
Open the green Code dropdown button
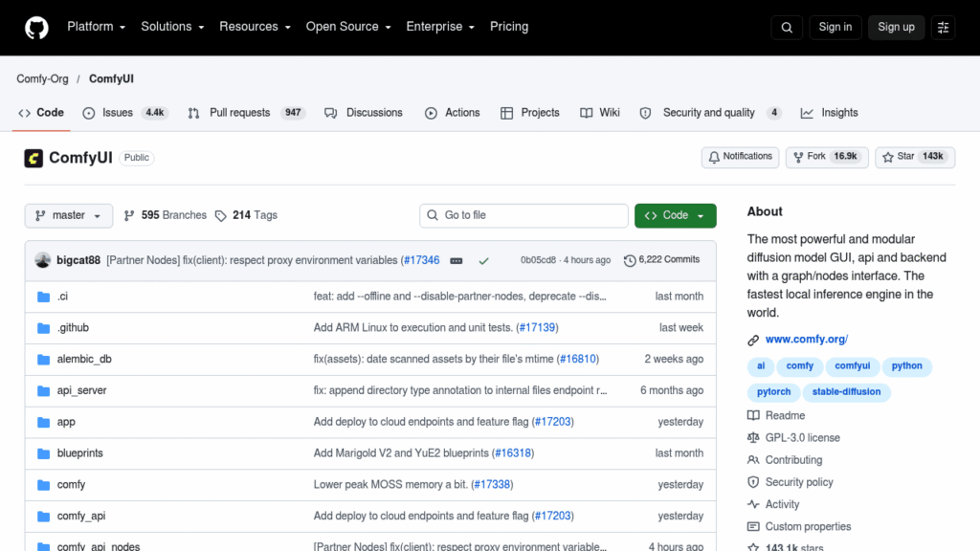click(x=675, y=215)
